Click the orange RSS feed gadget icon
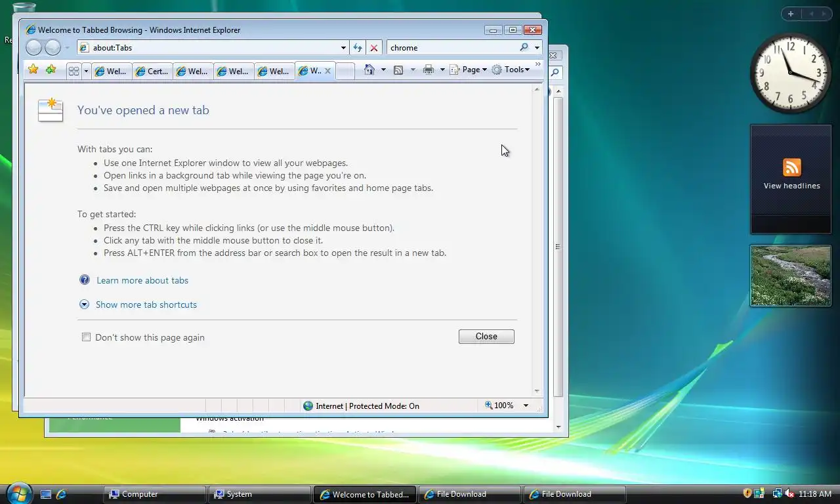This screenshot has height=504, width=840. click(791, 167)
